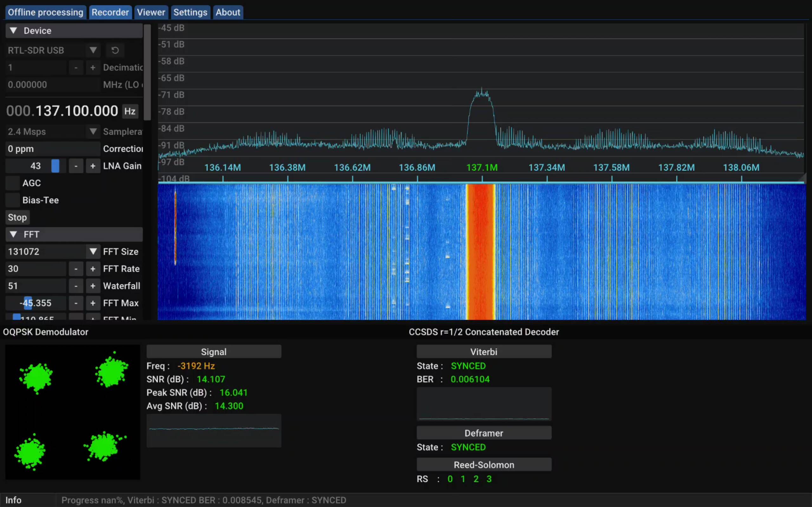Switch to the Offline processing tab
The image size is (812, 507).
(45, 12)
